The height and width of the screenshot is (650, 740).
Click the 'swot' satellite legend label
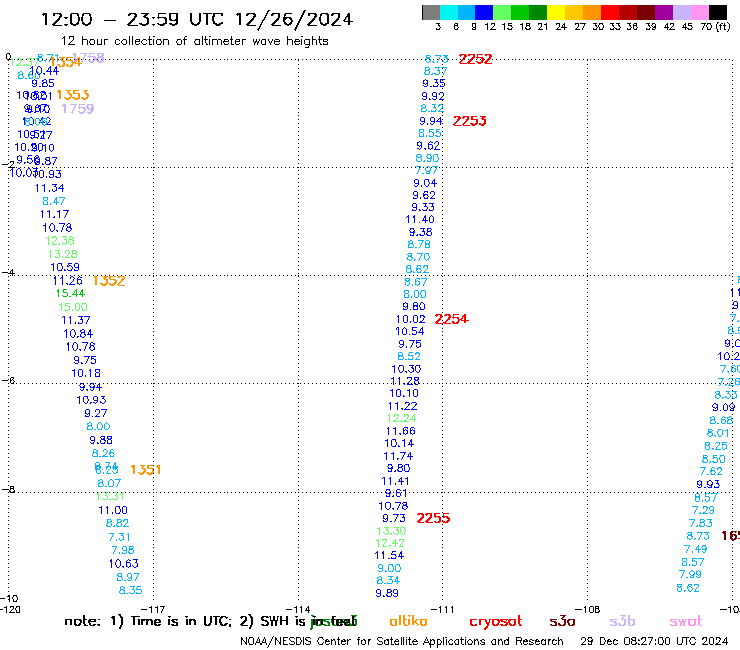[x=686, y=621]
